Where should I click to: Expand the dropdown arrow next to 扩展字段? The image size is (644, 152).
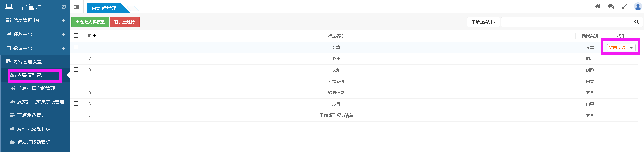(631, 48)
